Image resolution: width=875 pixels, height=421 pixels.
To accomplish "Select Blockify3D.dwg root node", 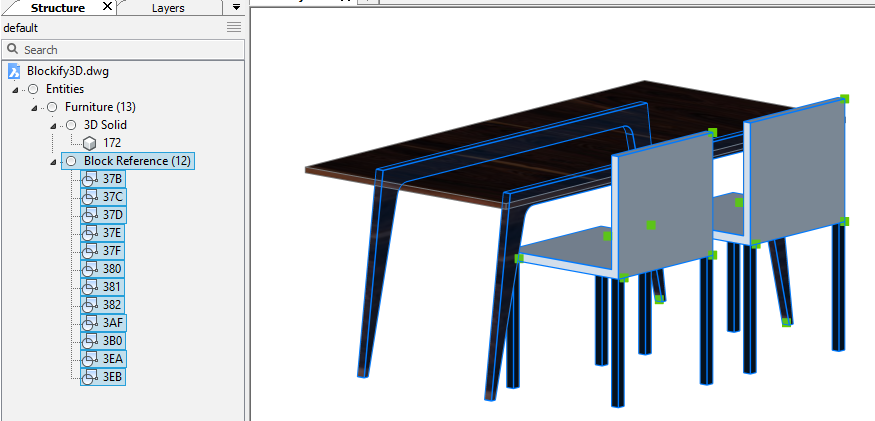I will click(68, 71).
